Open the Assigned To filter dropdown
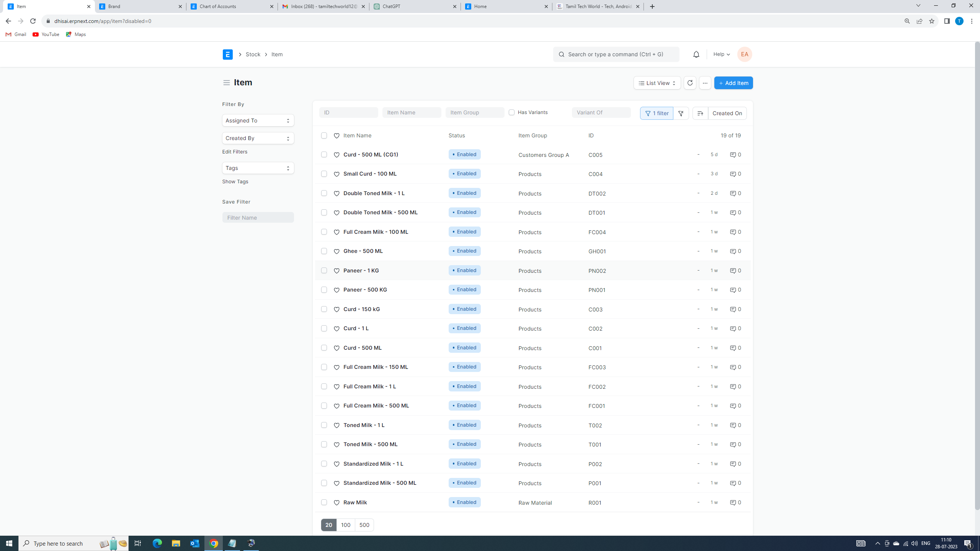This screenshot has height=551, width=980. click(258, 120)
